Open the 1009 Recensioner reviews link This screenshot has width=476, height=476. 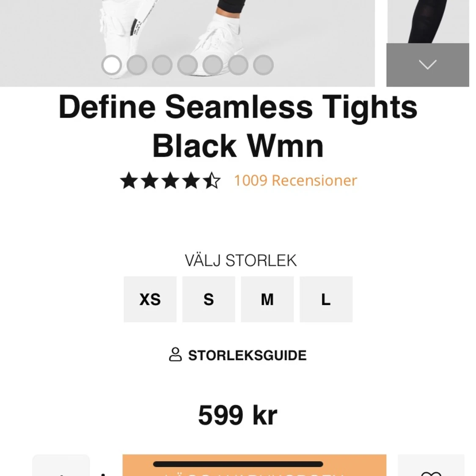pos(295,181)
